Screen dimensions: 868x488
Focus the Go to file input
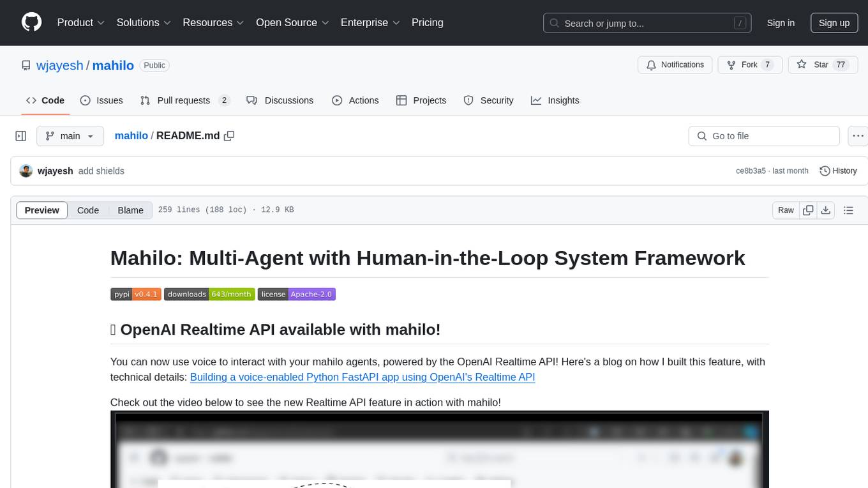pyautogui.click(x=764, y=136)
